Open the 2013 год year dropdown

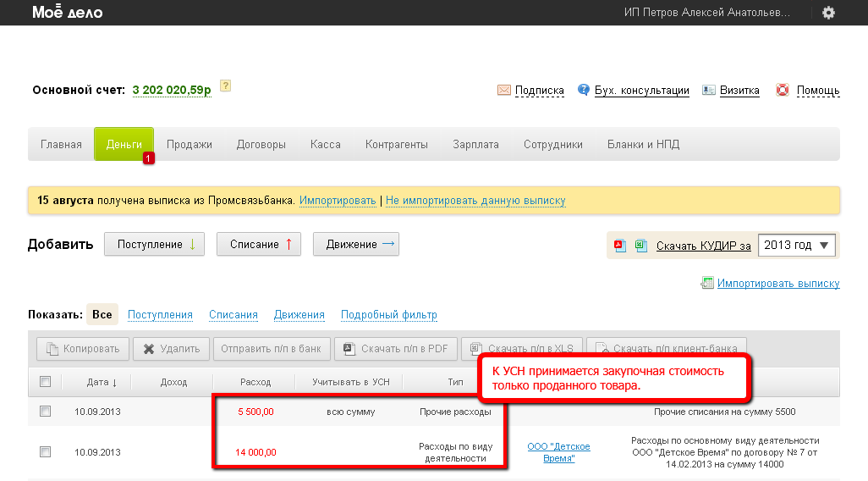(796, 245)
